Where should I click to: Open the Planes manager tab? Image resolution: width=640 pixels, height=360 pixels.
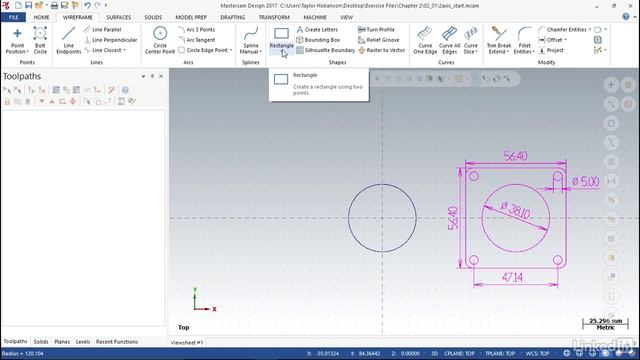[62, 342]
